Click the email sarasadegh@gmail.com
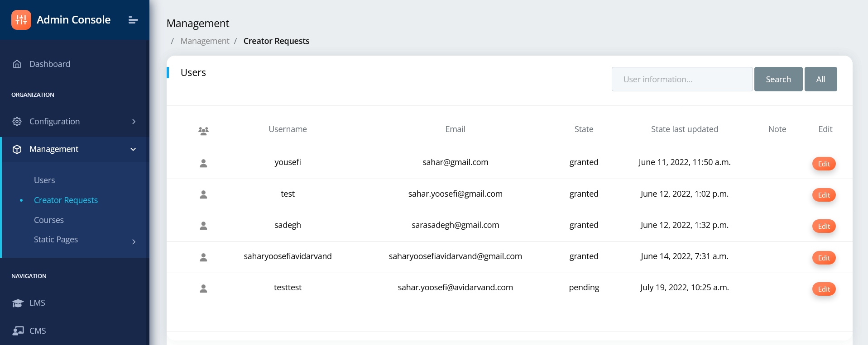Screen dimensions: 868x345 [x=455, y=225]
